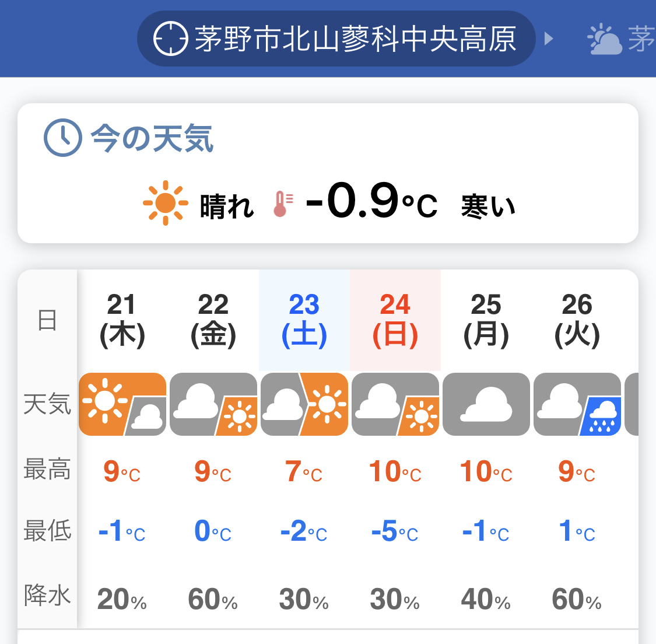This screenshot has width=656, height=644.
Task: Open the partly cloudy location icon
Action: coord(605,39)
